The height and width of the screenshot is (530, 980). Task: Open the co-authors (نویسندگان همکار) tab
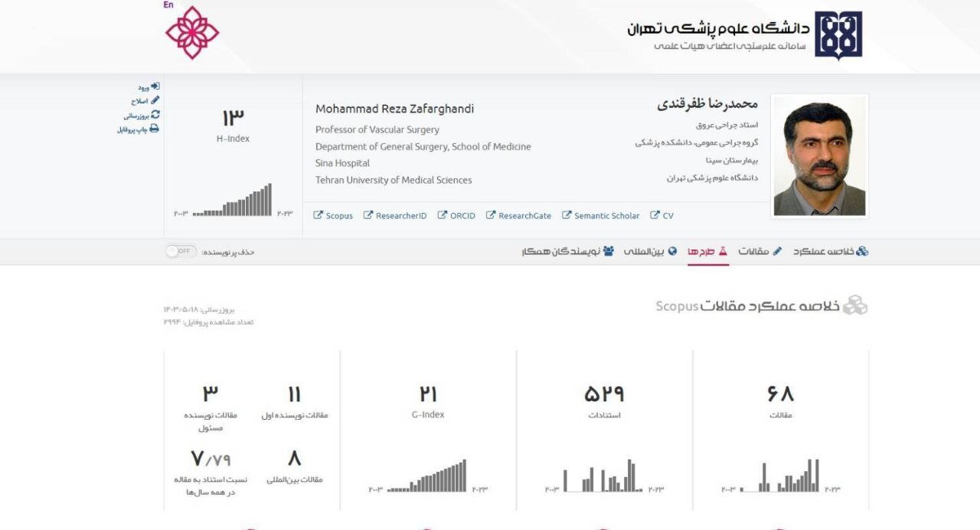pyautogui.click(x=567, y=251)
